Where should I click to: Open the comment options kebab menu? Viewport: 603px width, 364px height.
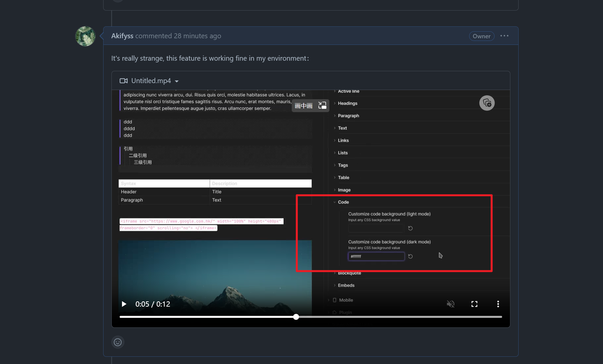(x=504, y=36)
